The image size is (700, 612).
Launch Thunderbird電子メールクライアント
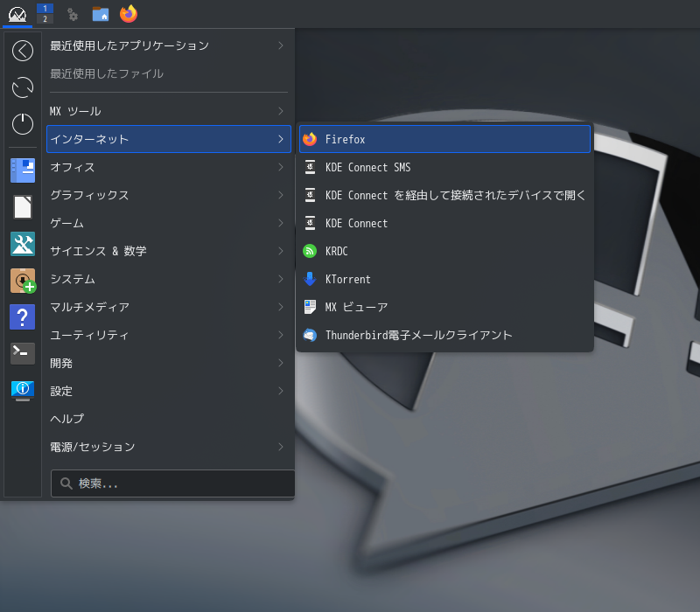[x=444, y=335]
